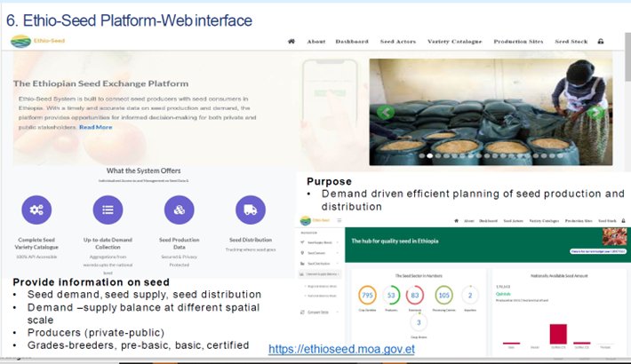The width and height of the screenshot is (631, 364).
Task: Select the highlighted active carousel dot
Action: pyautogui.click(x=430, y=155)
